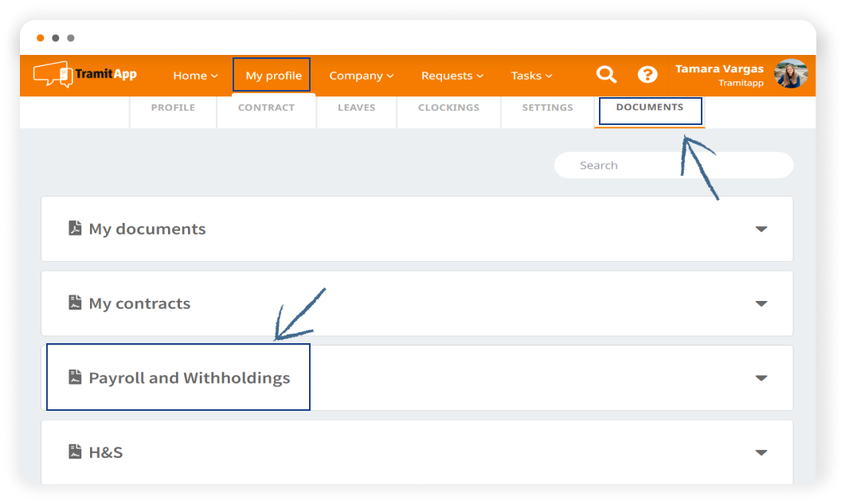Click the help question mark icon

[647, 75]
